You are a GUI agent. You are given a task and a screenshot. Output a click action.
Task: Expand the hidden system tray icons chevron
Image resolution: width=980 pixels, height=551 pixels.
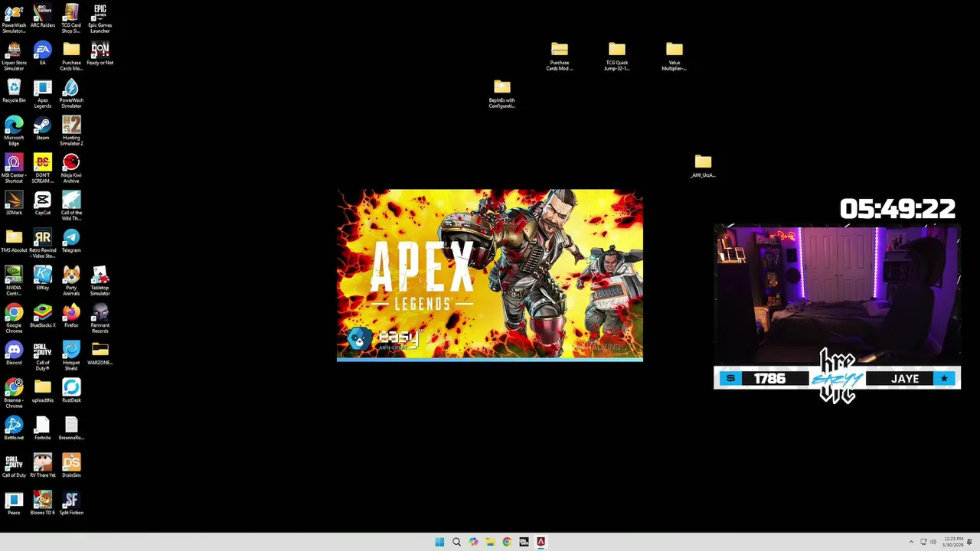coord(911,542)
